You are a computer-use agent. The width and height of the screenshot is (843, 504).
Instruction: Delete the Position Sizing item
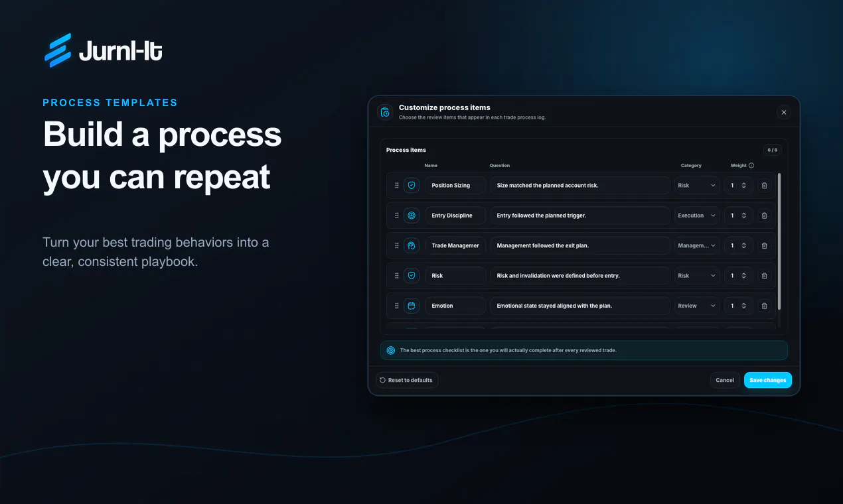tap(764, 186)
